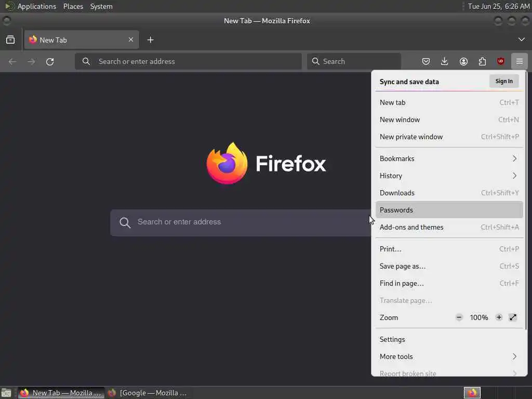Select the New Tab tab
This screenshot has height=399, width=532.
pyautogui.click(x=82, y=39)
